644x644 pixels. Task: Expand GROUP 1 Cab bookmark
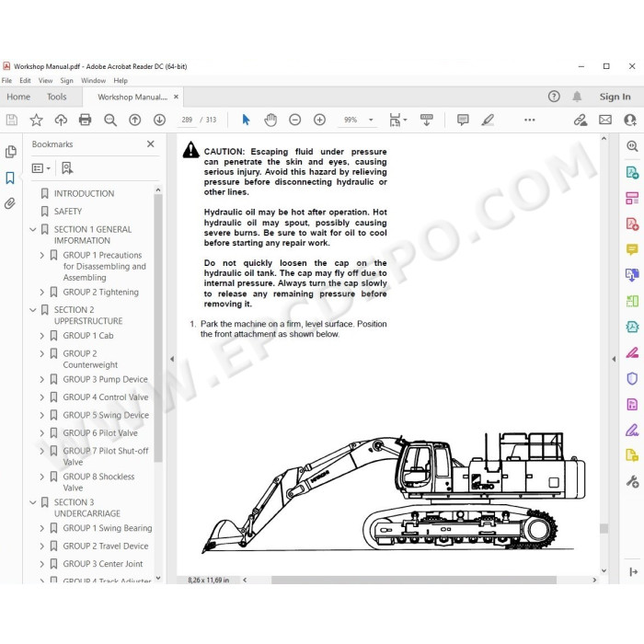(42, 336)
